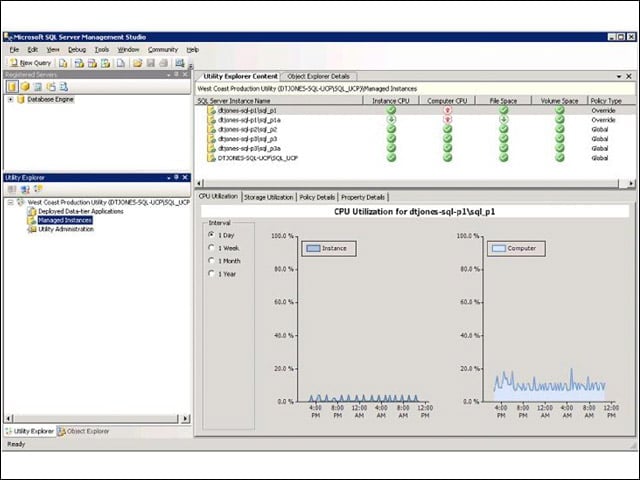
Task: Select the 1 Day interval
Action: pyautogui.click(x=211, y=235)
